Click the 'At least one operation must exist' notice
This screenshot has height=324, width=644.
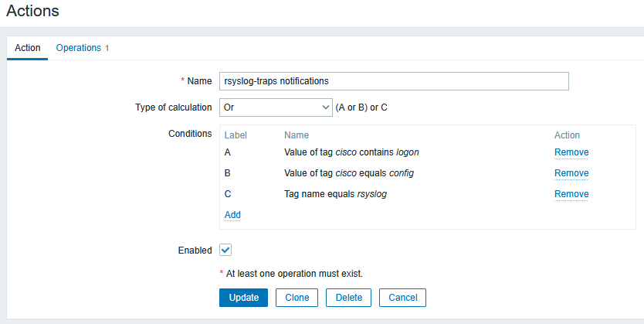293,273
